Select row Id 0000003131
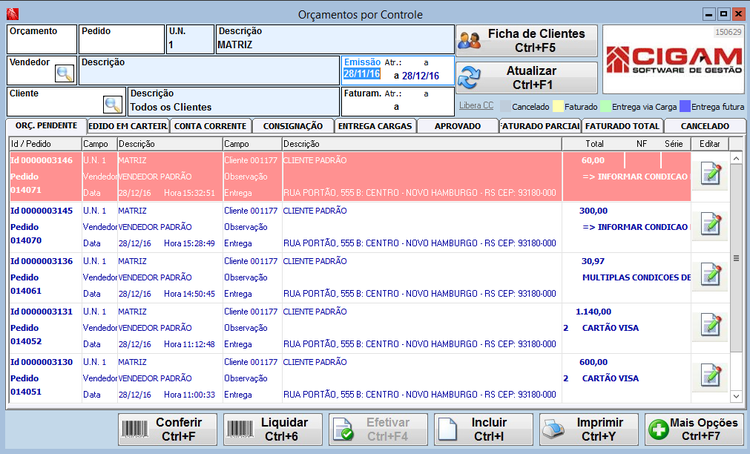Image resolution: width=750 pixels, height=454 pixels. [351, 328]
